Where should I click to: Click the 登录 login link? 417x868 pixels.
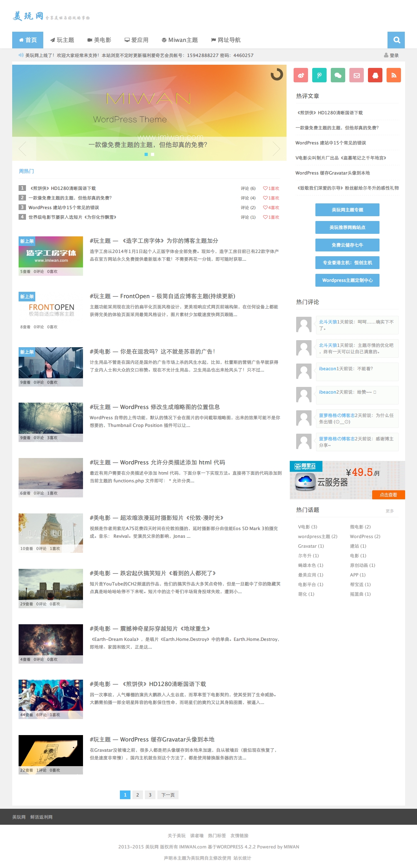(x=391, y=55)
